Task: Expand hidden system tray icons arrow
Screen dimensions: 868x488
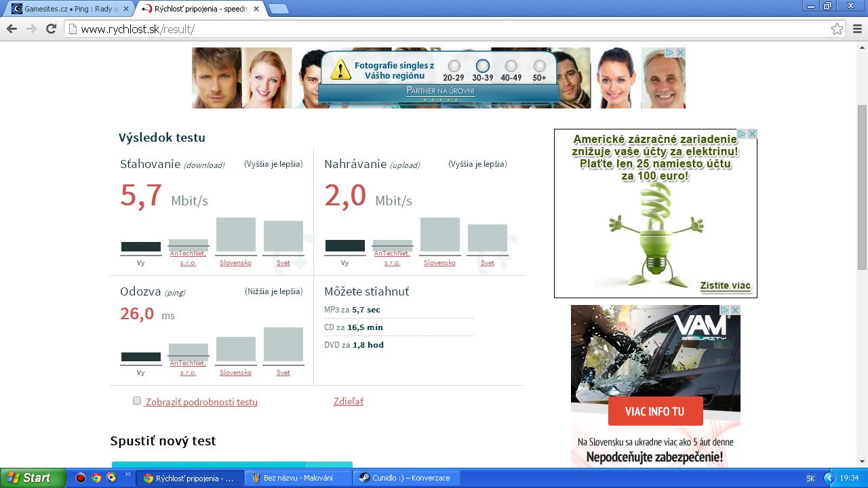Action: [x=829, y=478]
